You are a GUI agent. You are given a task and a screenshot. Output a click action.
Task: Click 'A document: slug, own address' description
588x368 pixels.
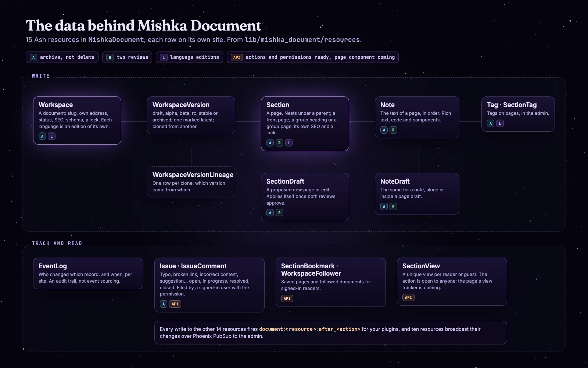point(75,120)
